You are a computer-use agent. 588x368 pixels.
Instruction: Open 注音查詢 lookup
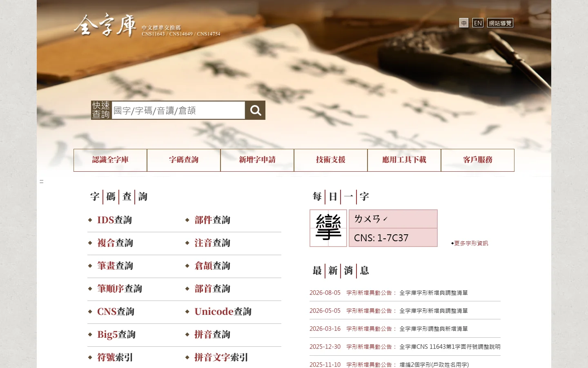212,243
